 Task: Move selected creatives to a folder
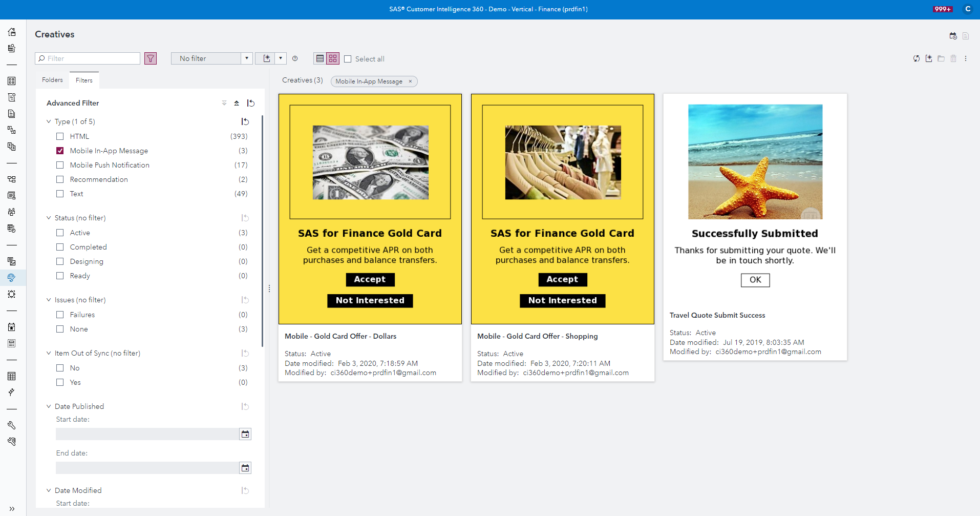[941, 58]
